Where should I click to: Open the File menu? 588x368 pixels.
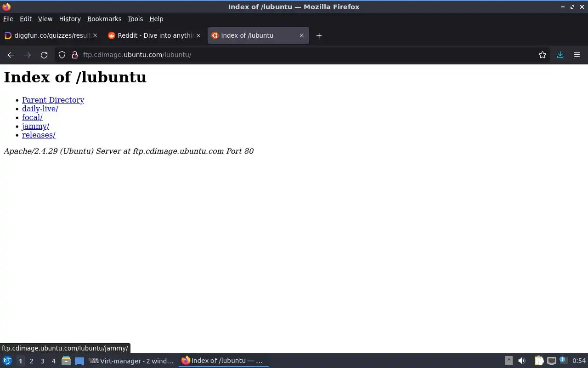click(x=8, y=19)
